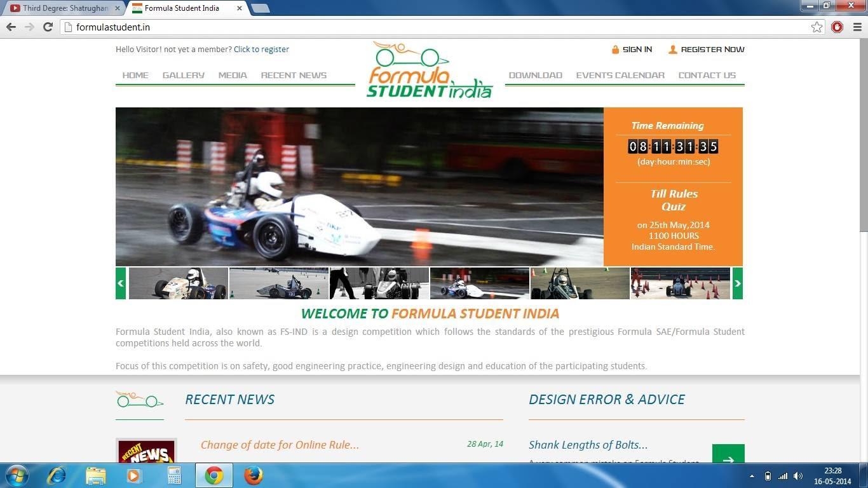The height and width of the screenshot is (488, 868).
Task: Select the cream car with blue wheels thumbnail
Action: pos(179,283)
